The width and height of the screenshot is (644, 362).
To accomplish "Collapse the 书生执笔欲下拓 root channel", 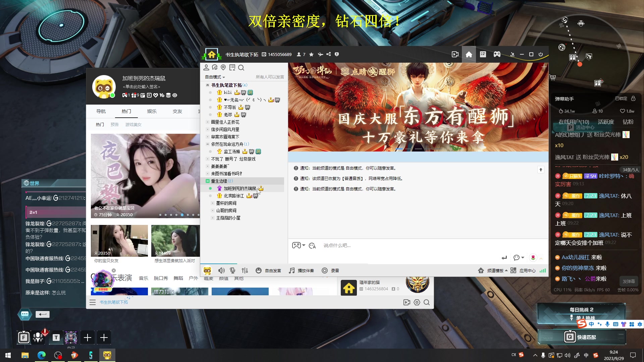I will (207, 85).
